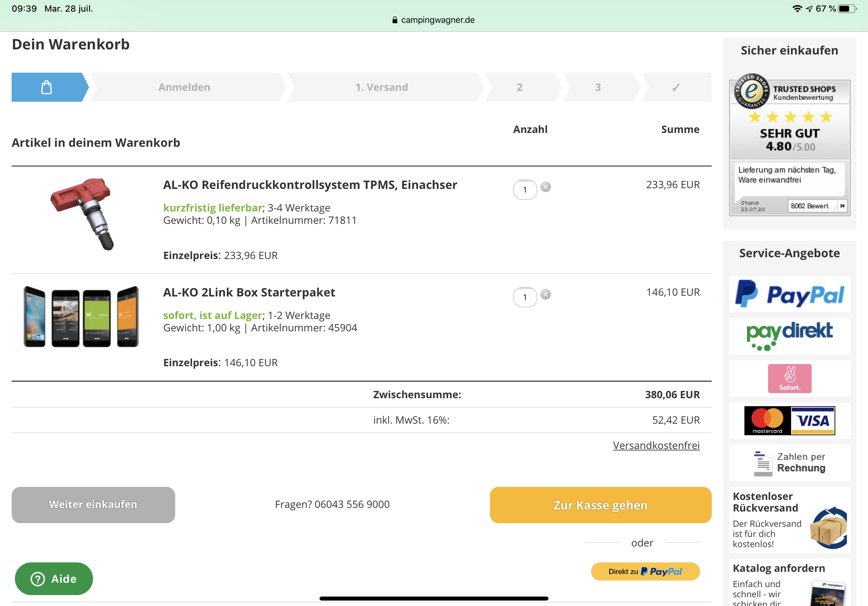Click the Trusted Shops rating badge
Image resolution: width=868 pixels, height=606 pixels.
pos(789,125)
